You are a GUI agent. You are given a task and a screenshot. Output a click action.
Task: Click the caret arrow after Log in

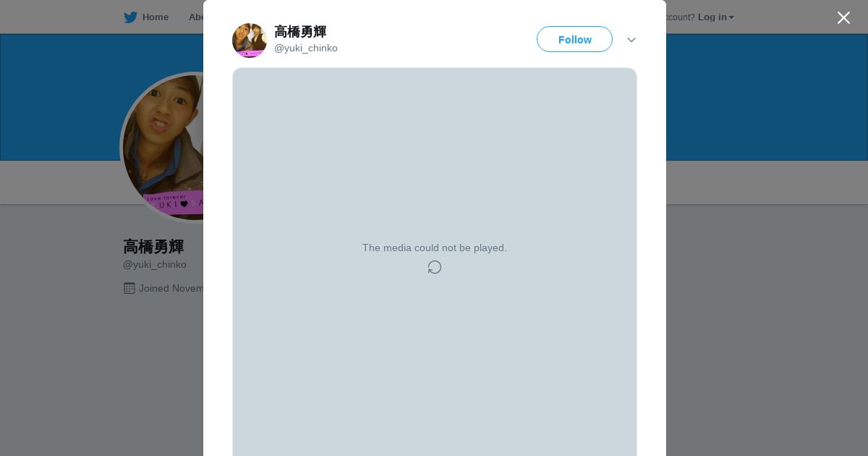point(731,17)
